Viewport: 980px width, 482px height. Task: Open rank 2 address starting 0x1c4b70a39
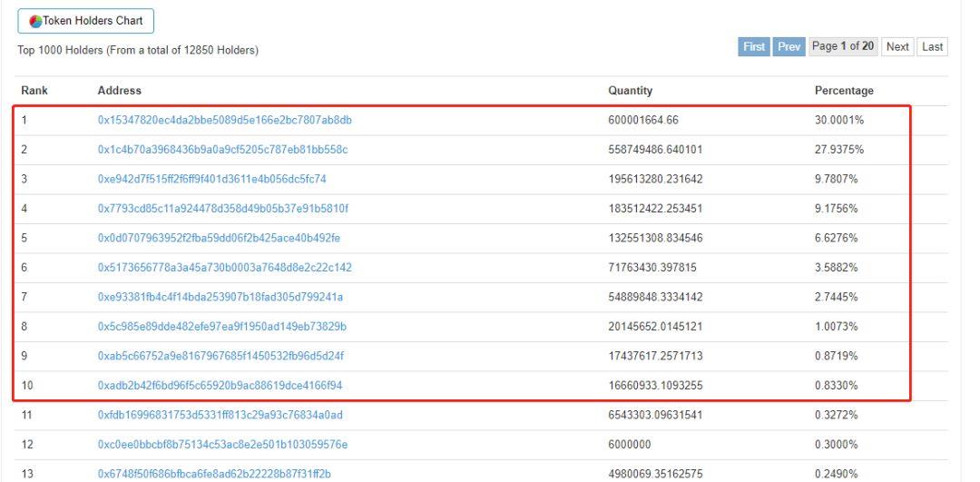coord(222,149)
